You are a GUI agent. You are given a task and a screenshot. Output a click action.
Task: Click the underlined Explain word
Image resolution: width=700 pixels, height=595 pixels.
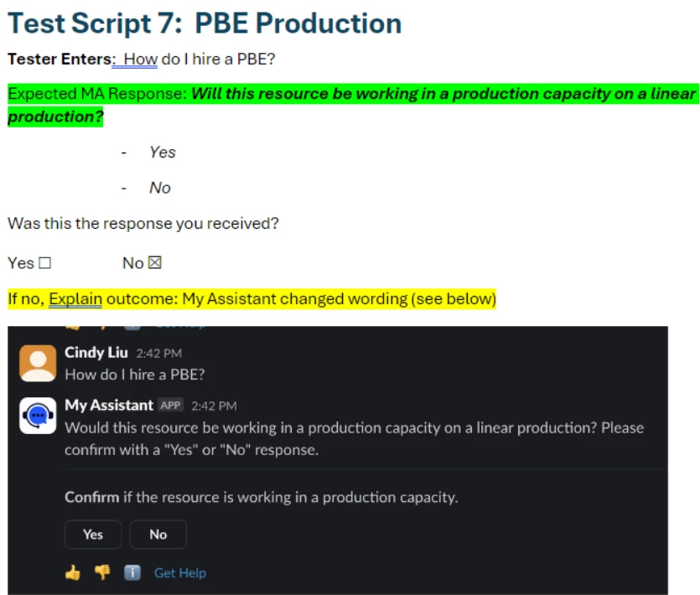coord(75,298)
